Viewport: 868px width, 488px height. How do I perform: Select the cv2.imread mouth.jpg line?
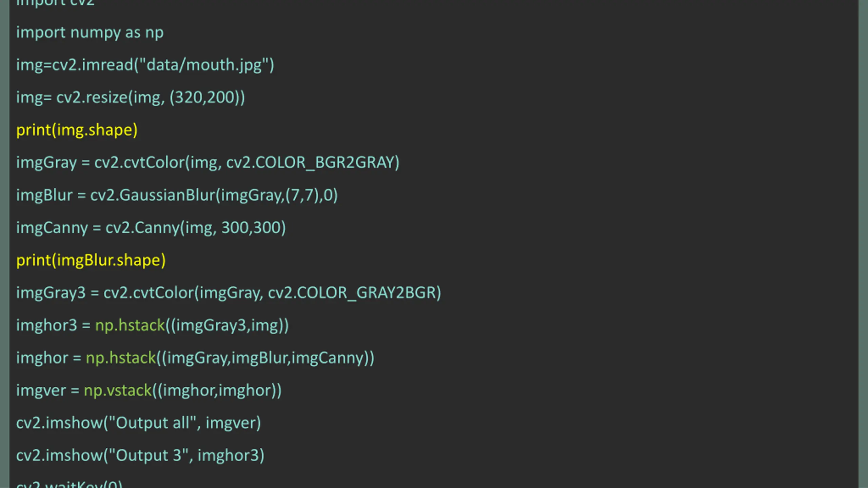tap(145, 65)
